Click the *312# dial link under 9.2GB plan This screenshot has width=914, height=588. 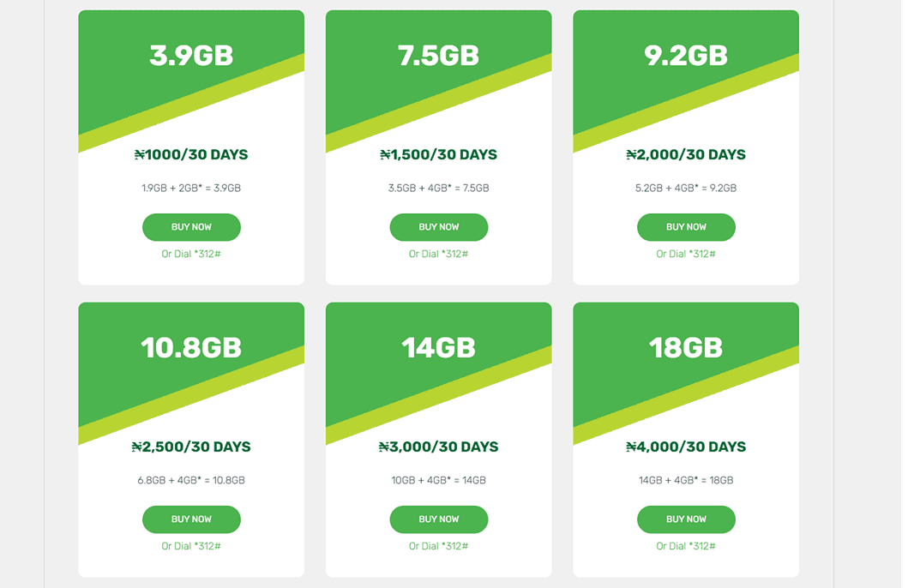pos(686,254)
